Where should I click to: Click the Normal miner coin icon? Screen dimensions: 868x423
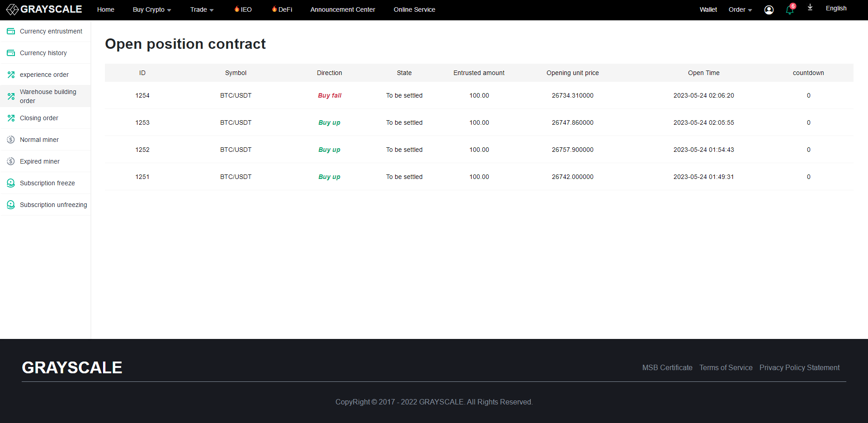pos(11,140)
